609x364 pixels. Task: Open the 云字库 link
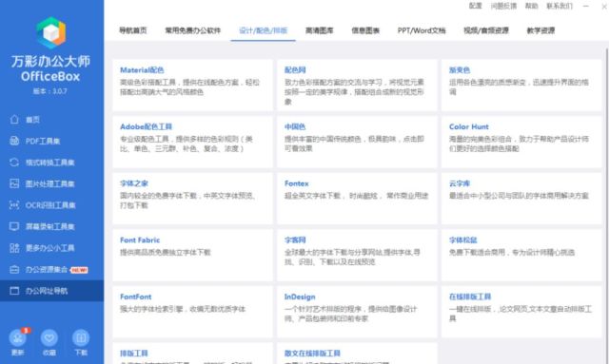tap(460, 183)
